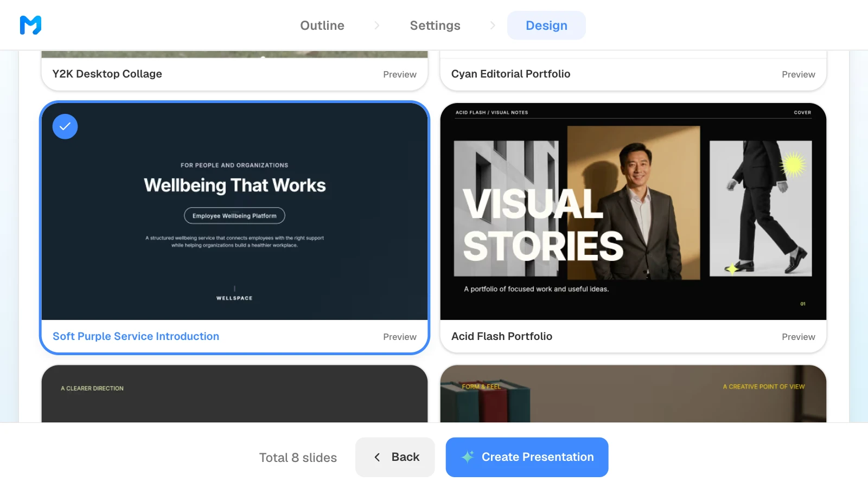Preview the Y2K Desktop Collage template
The width and height of the screenshot is (868, 488).
coord(400,74)
